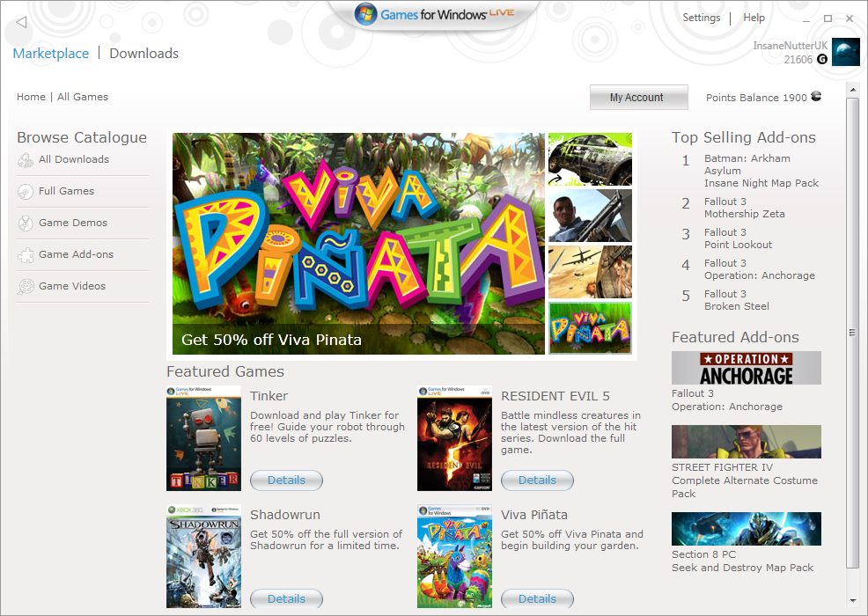Open the Viva Piñata featured game title
The image size is (868, 616).
point(534,515)
